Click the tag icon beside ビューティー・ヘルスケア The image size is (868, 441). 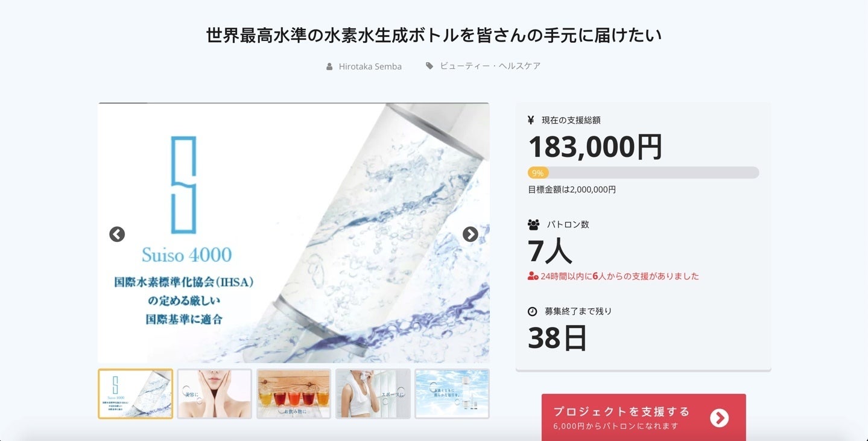(429, 66)
